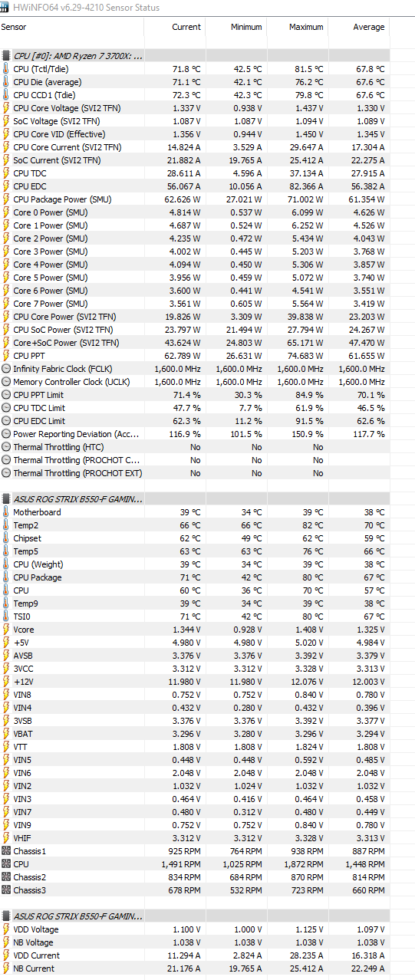This screenshot has height=980, width=415.
Task: Click the thermometer icon beside Chipset temperature
Action: 6,538
